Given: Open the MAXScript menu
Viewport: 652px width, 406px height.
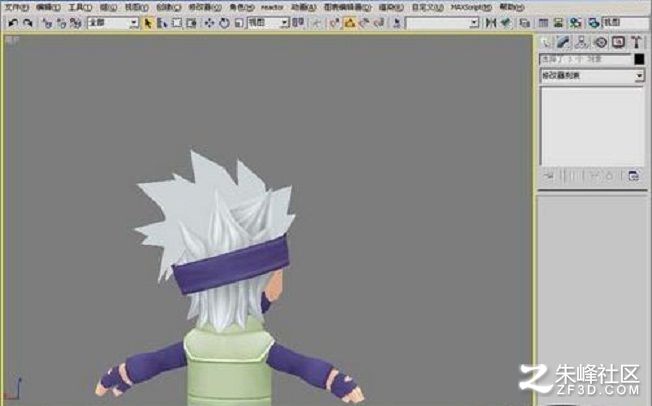Looking at the screenshot, I should [471, 7].
